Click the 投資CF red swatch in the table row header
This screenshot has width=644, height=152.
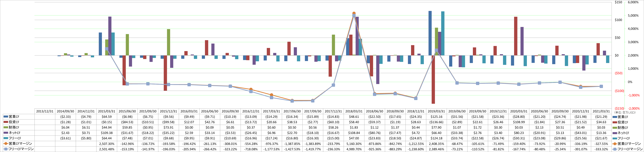click(x=6, y=122)
